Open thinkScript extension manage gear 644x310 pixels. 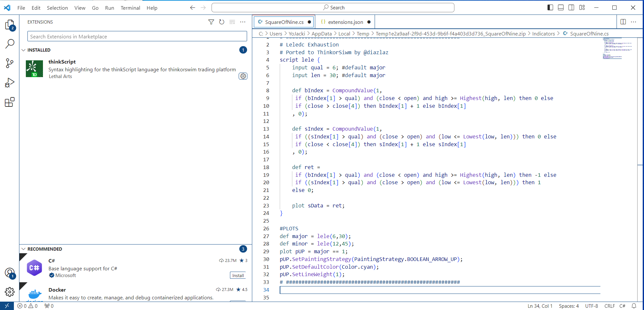click(243, 76)
